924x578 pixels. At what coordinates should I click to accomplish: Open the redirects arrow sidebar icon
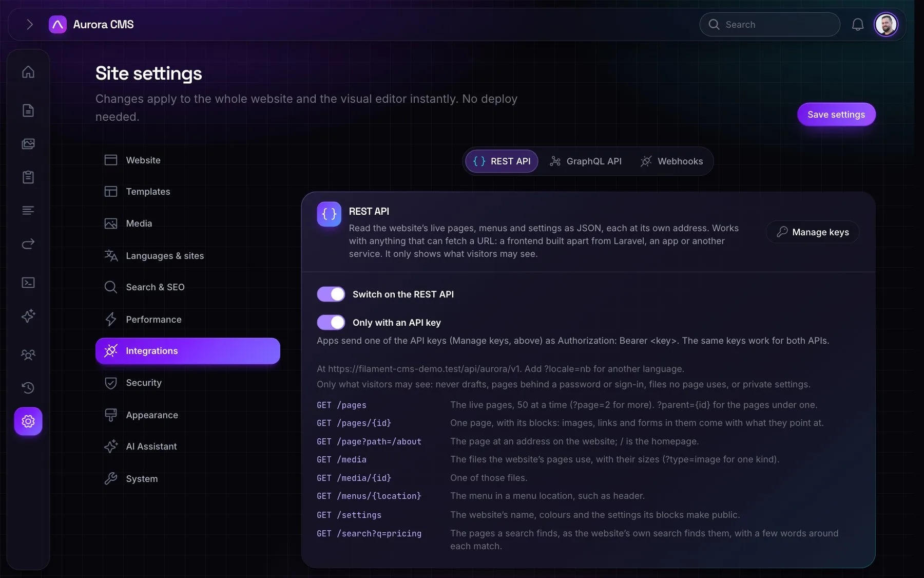click(28, 244)
